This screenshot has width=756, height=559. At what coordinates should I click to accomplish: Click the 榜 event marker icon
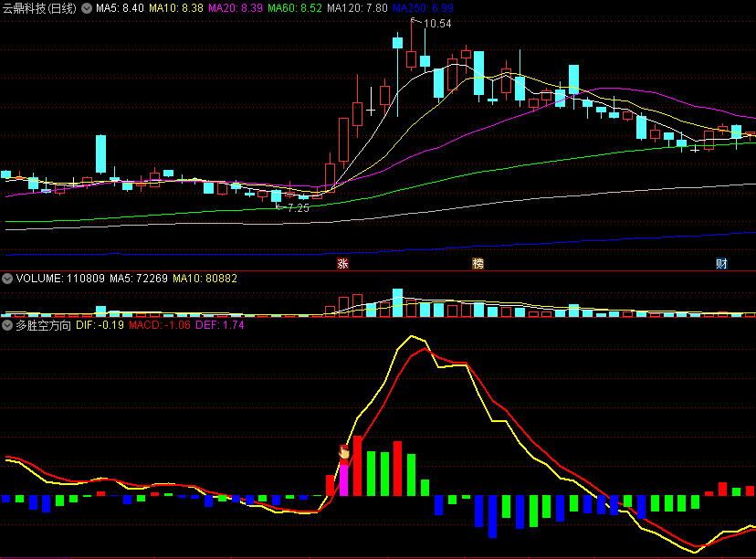(x=478, y=263)
